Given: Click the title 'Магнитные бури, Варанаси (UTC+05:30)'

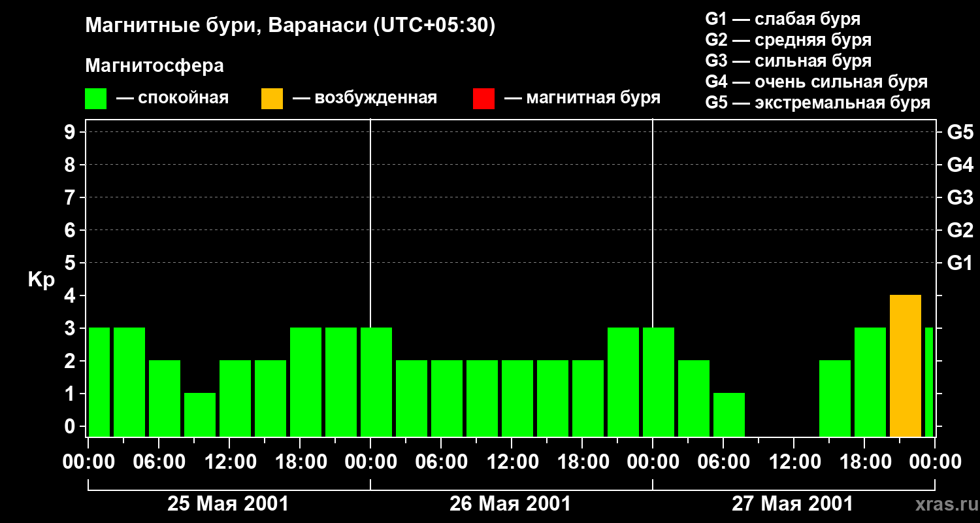Looking at the screenshot, I should click(290, 25).
